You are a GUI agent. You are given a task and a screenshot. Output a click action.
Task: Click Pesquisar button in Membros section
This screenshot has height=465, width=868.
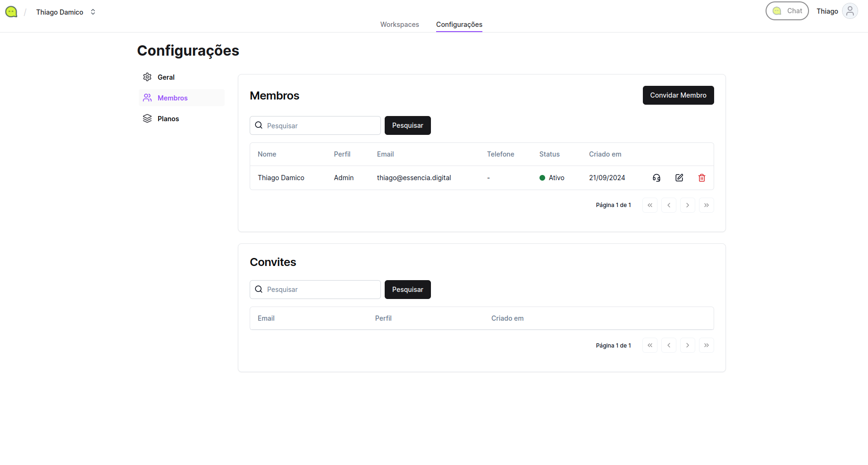click(407, 125)
